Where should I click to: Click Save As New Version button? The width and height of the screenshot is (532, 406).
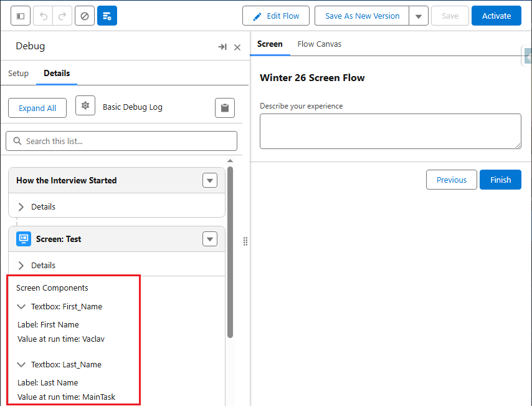click(362, 16)
